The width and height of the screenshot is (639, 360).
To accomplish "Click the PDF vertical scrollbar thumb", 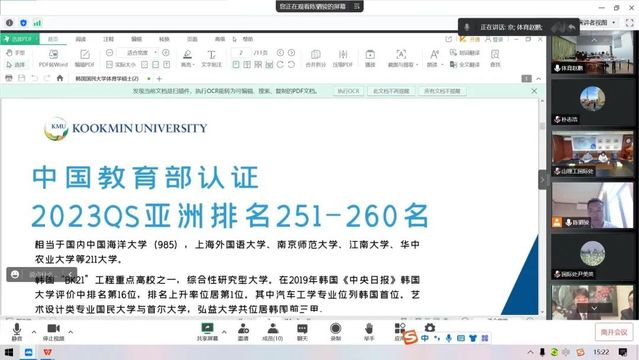I will click(x=542, y=126).
